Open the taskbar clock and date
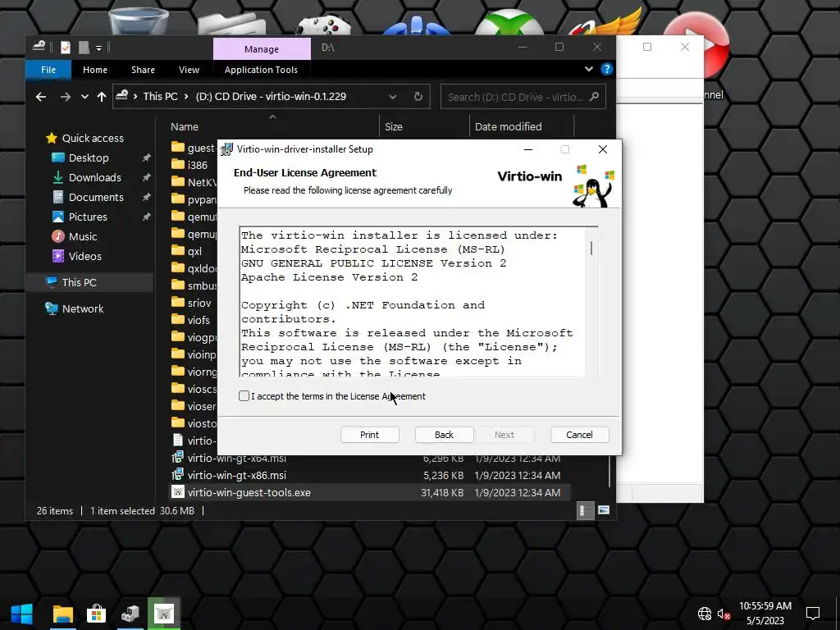840x630 pixels. coord(765,614)
